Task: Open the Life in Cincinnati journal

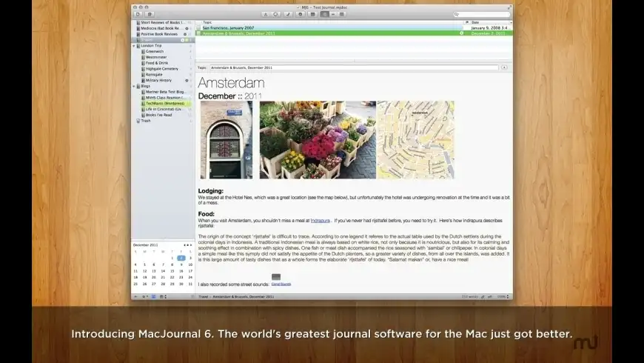Action: (x=164, y=109)
